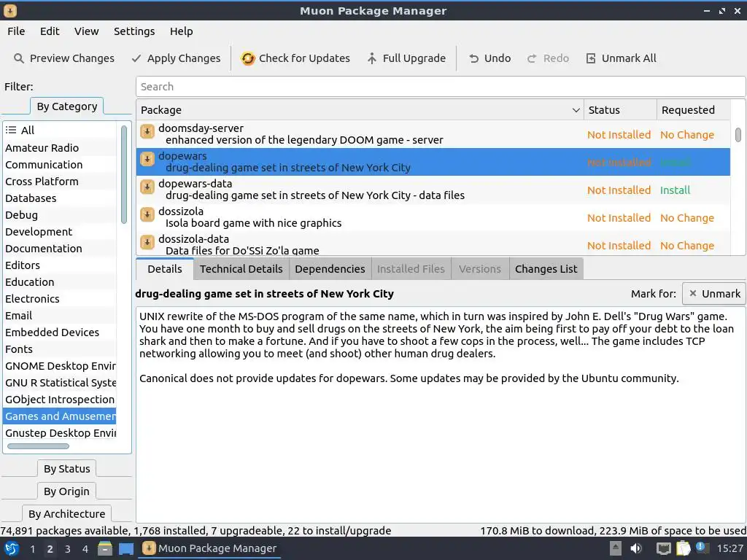The width and height of the screenshot is (747, 560).
Task: Click the update notifier tray icon
Action: pos(702,548)
